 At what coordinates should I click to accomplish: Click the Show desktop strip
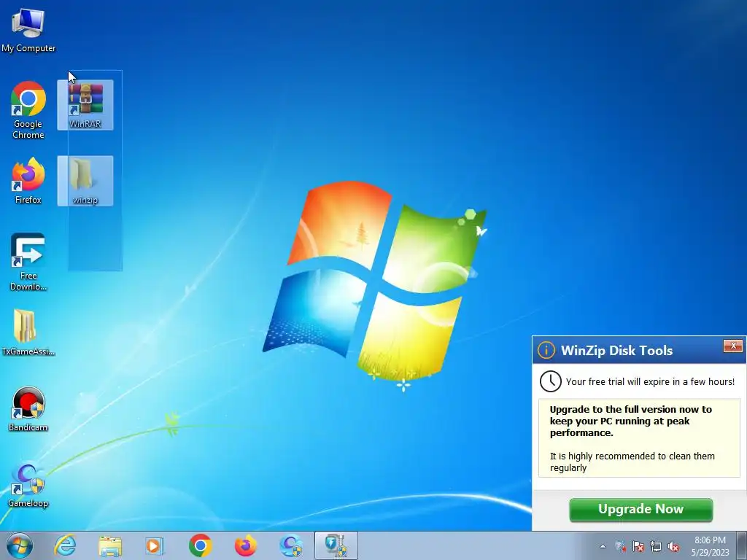tap(742, 545)
